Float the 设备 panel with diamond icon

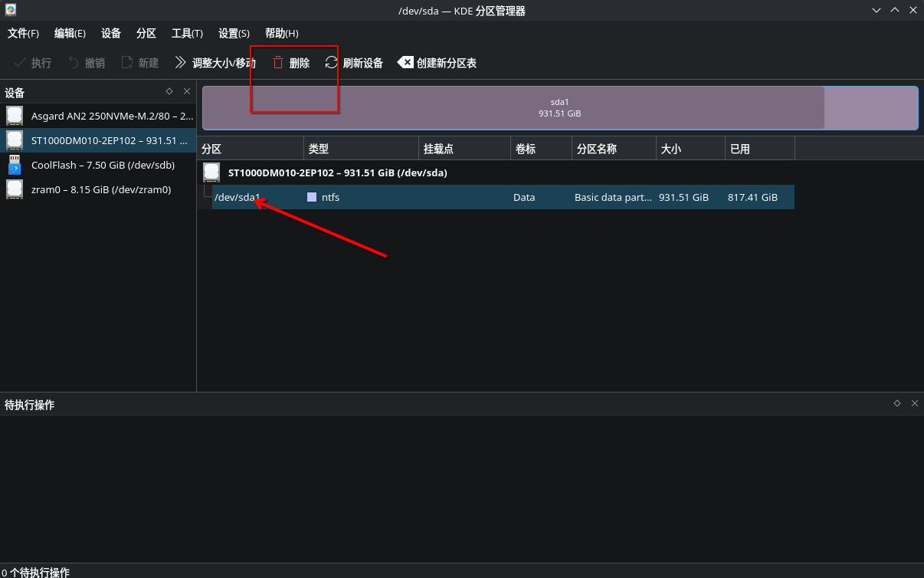[169, 91]
